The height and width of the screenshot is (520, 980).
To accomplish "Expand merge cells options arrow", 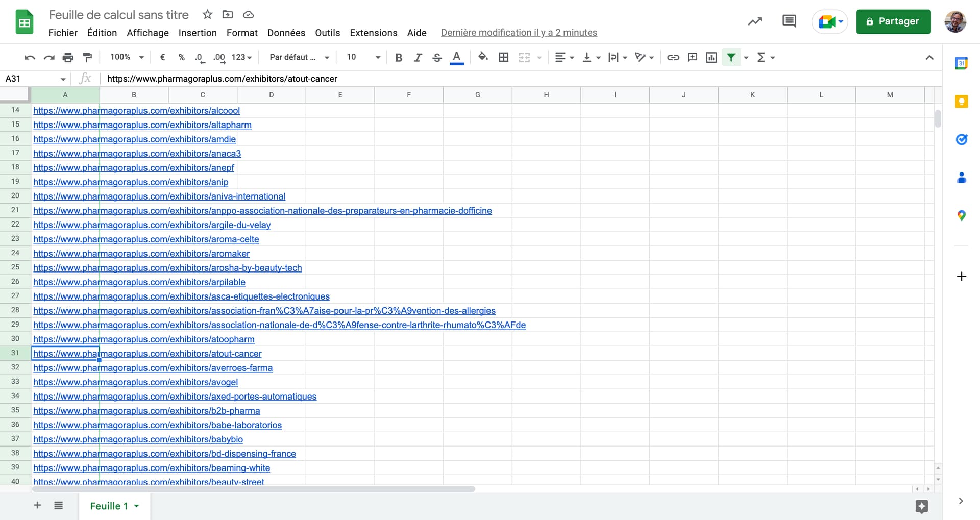I will (539, 58).
